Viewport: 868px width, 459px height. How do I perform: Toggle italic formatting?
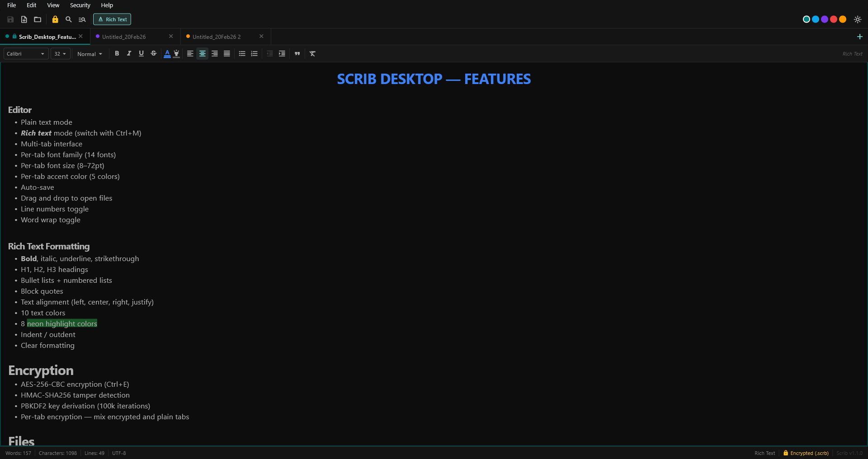tap(129, 53)
